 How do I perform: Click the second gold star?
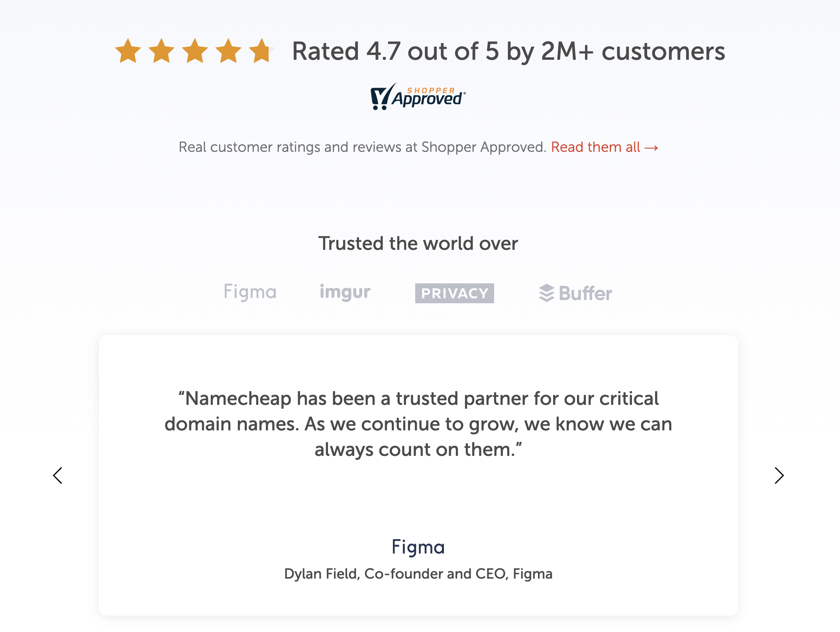162,51
